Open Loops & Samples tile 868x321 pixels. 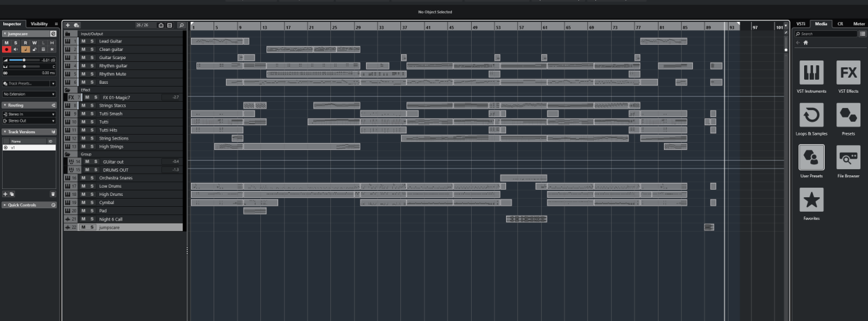(811, 115)
